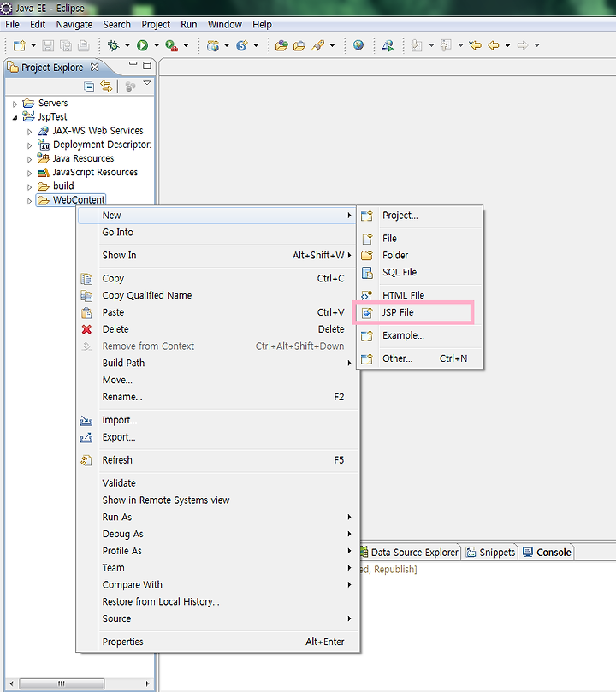Click the Previous Annotation toolbar icon
Screen dimensions: 616x692
coord(446,45)
